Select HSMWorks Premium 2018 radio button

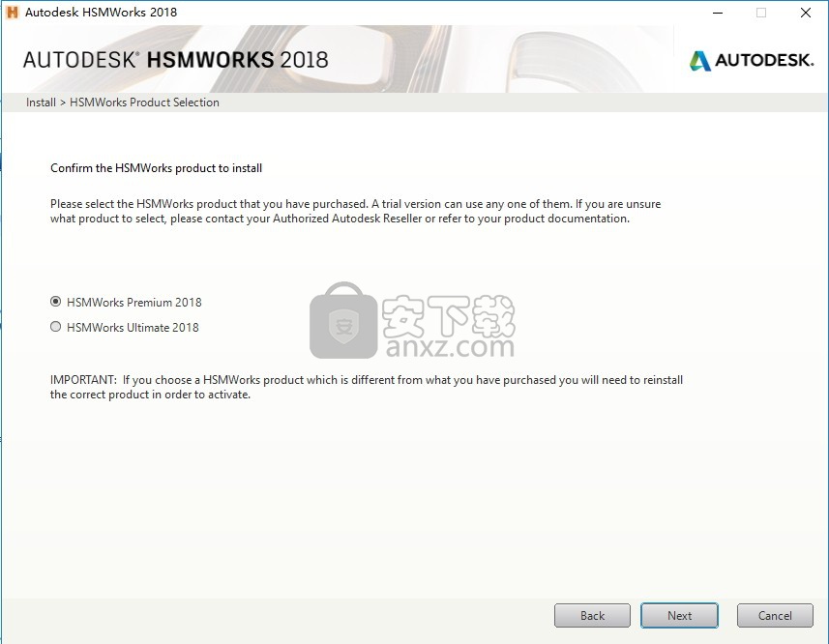(55, 302)
